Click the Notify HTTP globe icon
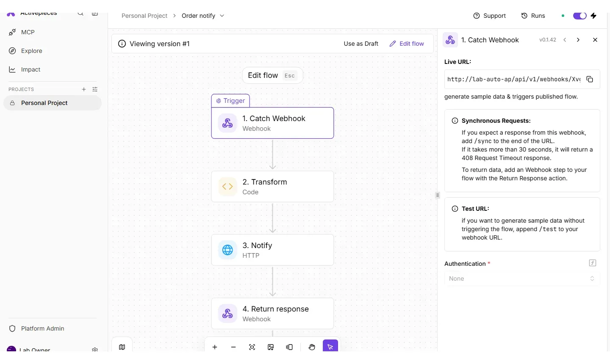Viewport: 610px width, 364px height. click(227, 250)
